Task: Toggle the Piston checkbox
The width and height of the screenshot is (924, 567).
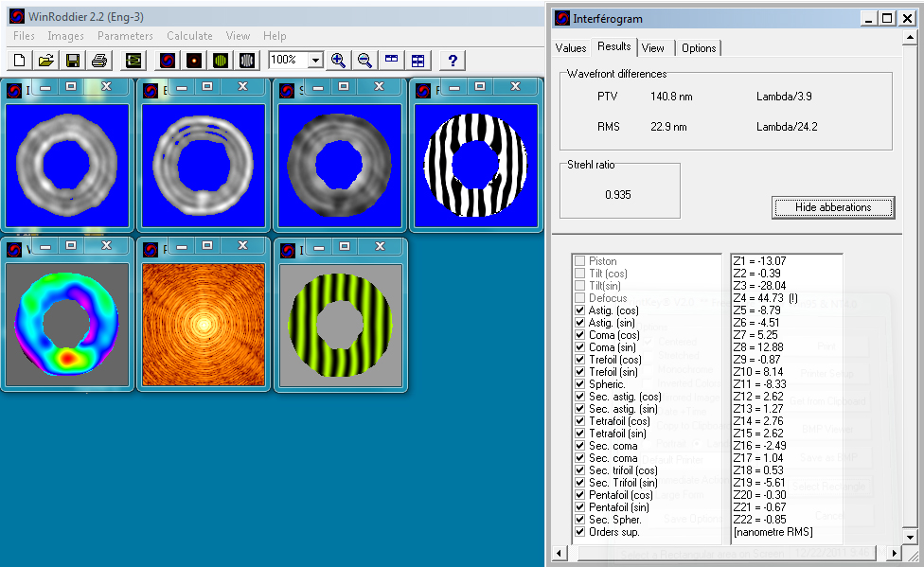Action: pyautogui.click(x=579, y=261)
